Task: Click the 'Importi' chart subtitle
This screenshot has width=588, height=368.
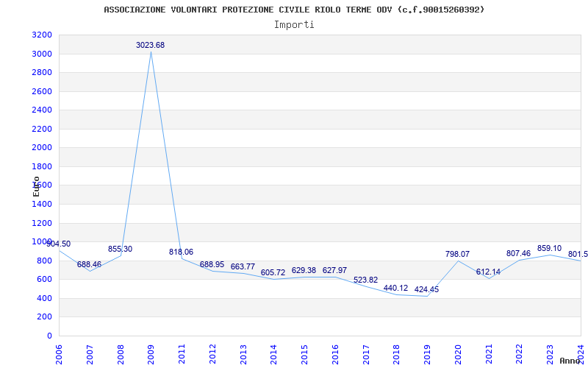Action: click(294, 24)
